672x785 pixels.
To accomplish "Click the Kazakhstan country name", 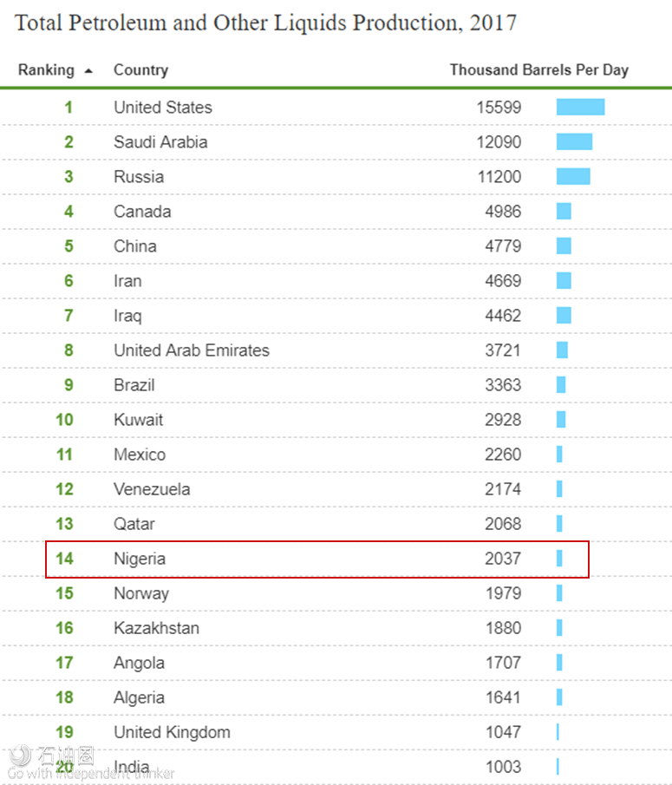I will (x=156, y=628).
